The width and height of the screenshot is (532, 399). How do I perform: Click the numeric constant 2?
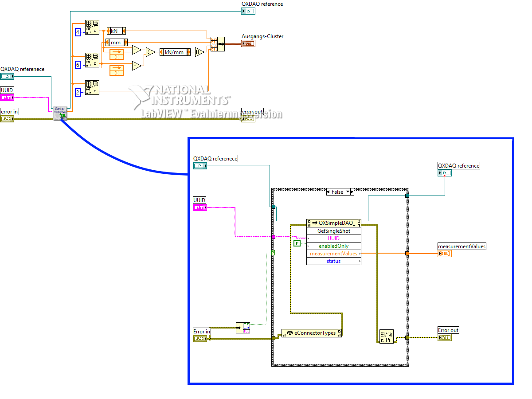(x=78, y=92)
